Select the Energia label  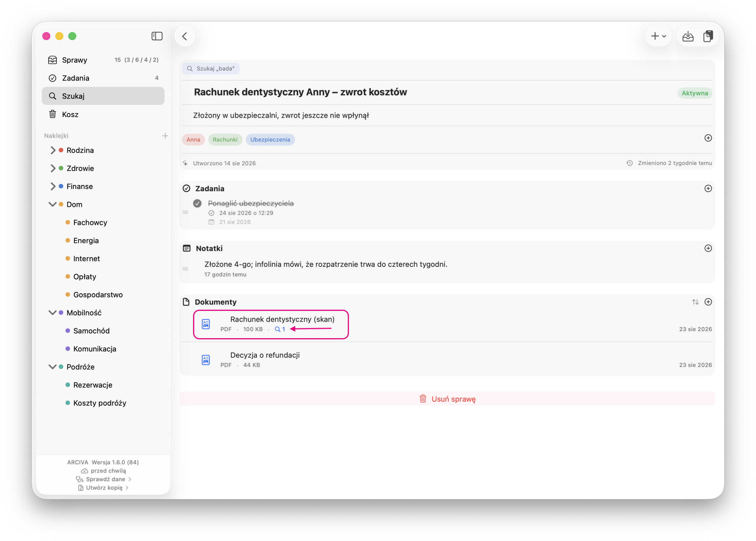click(86, 240)
